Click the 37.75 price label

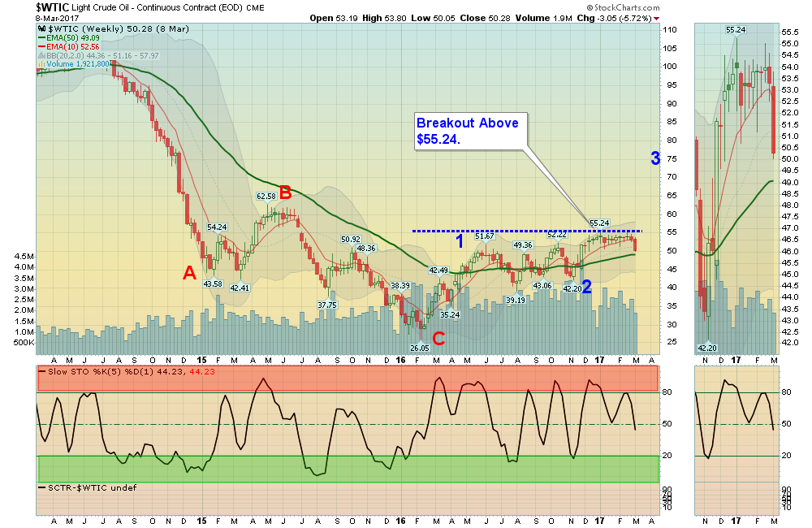(327, 305)
